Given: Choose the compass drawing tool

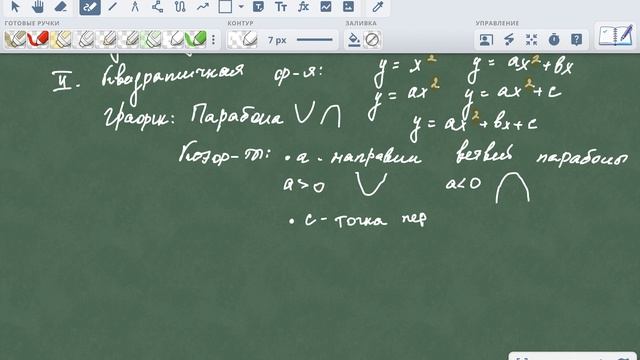Looking at the screenshot, I should [x=135, y=7].
